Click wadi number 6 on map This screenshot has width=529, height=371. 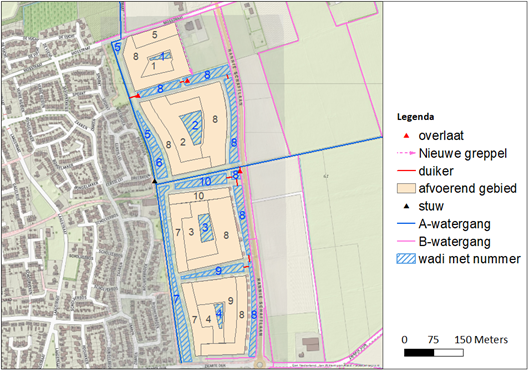[x=159, y=163]
